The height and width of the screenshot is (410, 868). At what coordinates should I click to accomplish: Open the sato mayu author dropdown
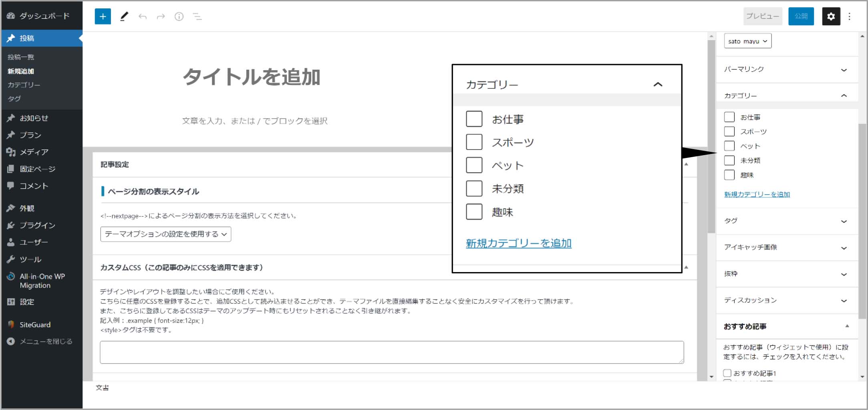click(x=747, y=41)
